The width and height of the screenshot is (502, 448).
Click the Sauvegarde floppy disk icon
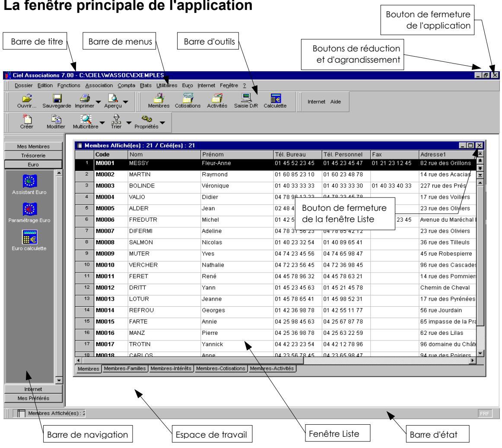click(x=57, y=98)
